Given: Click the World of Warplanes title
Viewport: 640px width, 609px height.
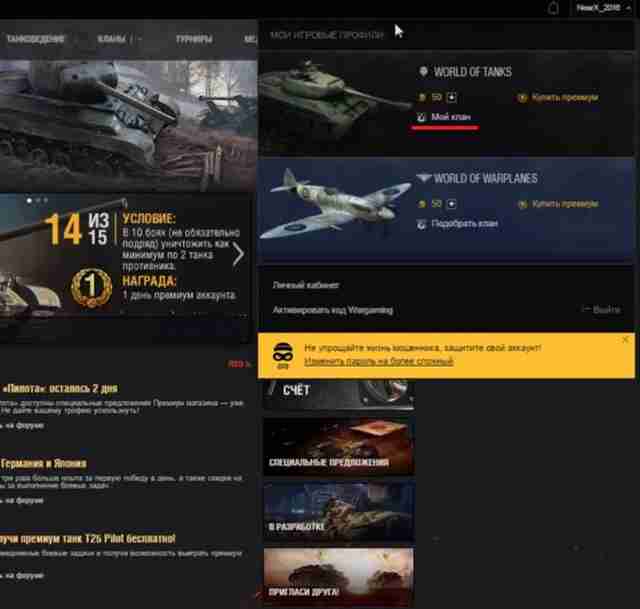Looking at the screenshot, I should [485, 178].
